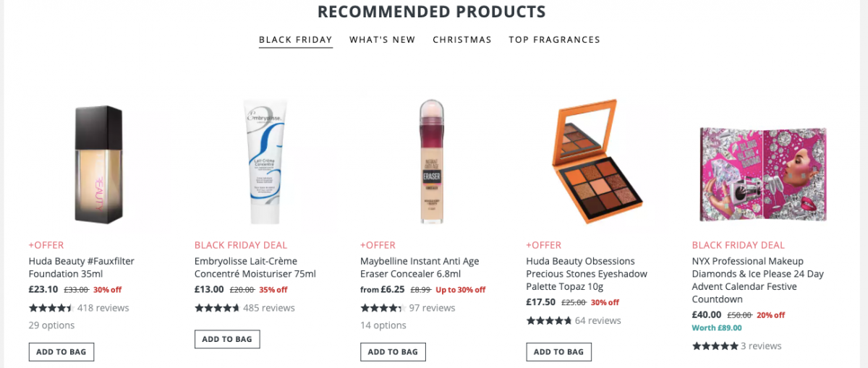Add Huda Beauty Fauxfilter Foundation to bag

tap(61, 352)
